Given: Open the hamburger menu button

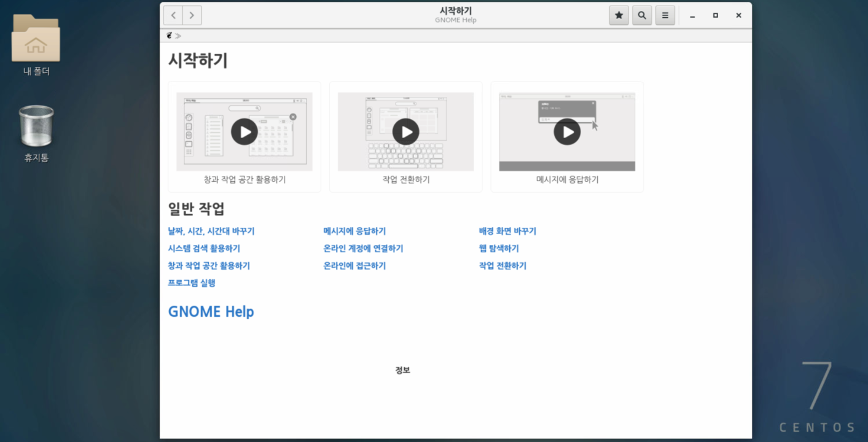Looking at the screenshot, I should (665, 15).
